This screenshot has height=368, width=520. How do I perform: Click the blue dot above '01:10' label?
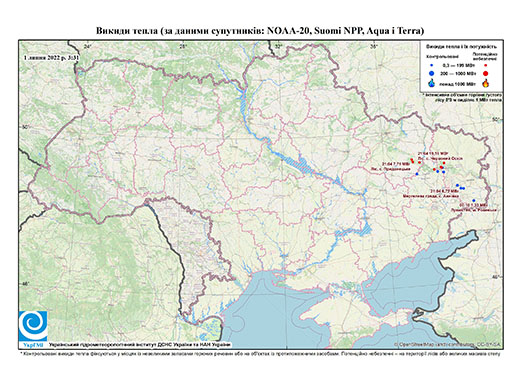pyautogui.click(x=474, y=200)
